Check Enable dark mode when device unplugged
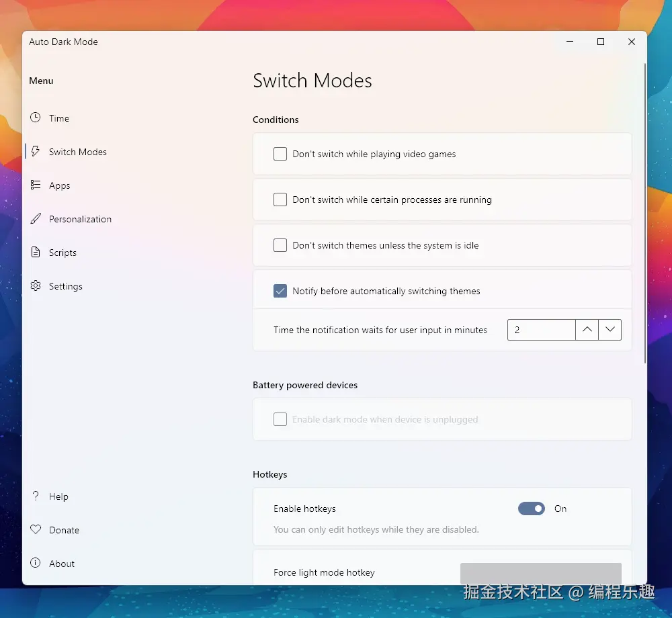Image resolution: width=672 pixels, height=618 pixels. coord(280,419)
